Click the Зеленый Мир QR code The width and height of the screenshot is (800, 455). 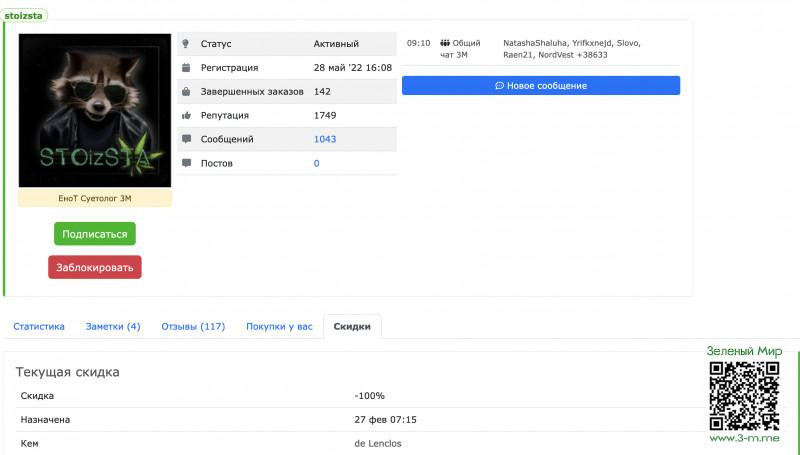tap(744, 396)
